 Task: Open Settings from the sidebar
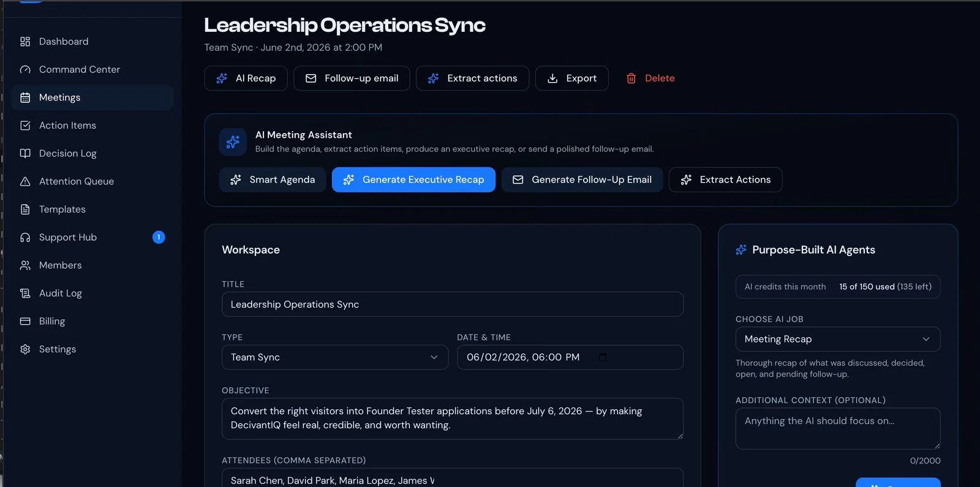[92, 349]
